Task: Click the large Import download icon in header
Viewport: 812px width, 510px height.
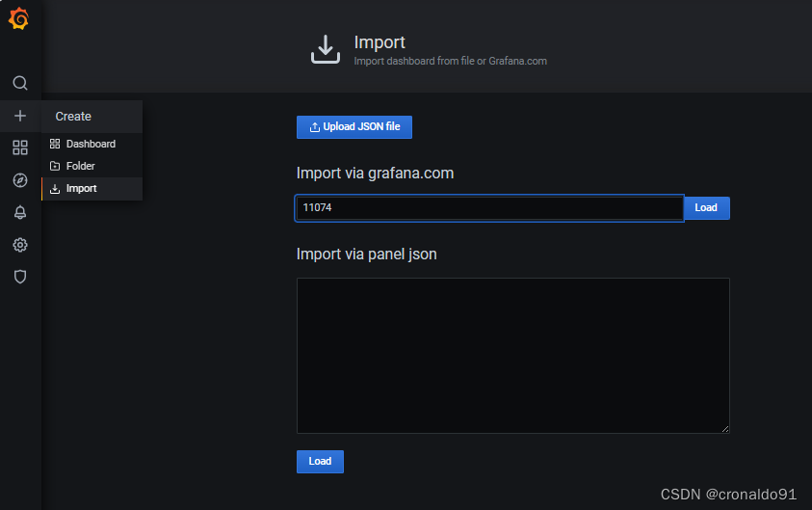Action: [x=326, y=49]
